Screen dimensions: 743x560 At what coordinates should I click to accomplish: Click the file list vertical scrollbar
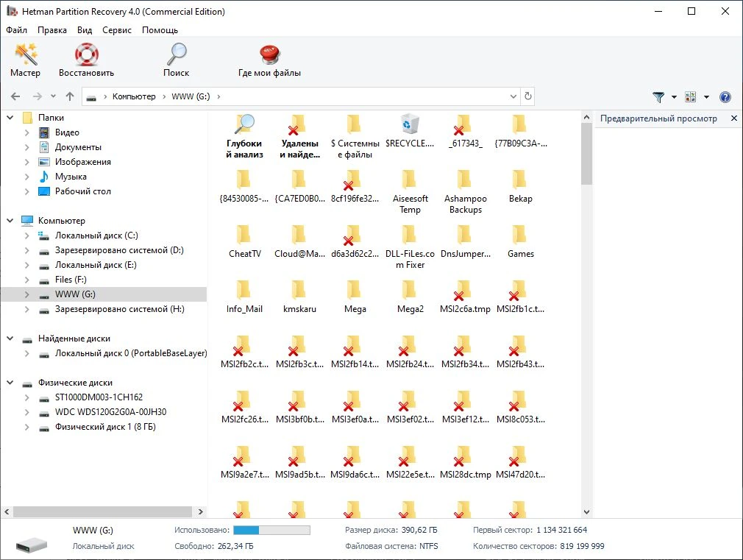(586, 154)
